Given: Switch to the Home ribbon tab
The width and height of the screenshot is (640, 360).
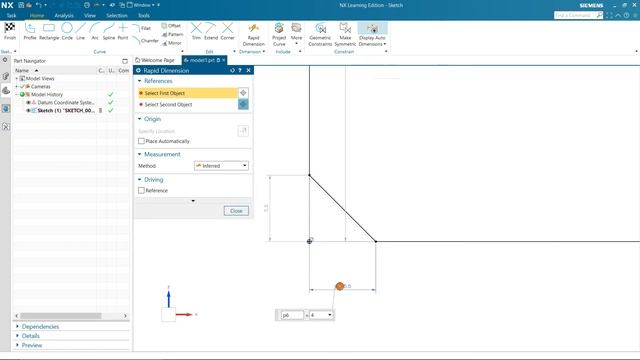Looking at the screenshot, I should tap(37, 16).
